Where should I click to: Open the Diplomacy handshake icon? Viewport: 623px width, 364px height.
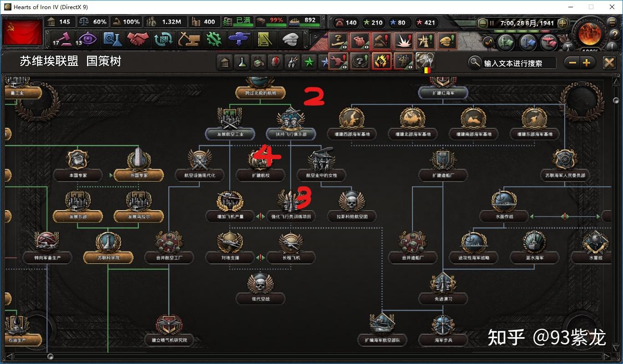point(138,40)
